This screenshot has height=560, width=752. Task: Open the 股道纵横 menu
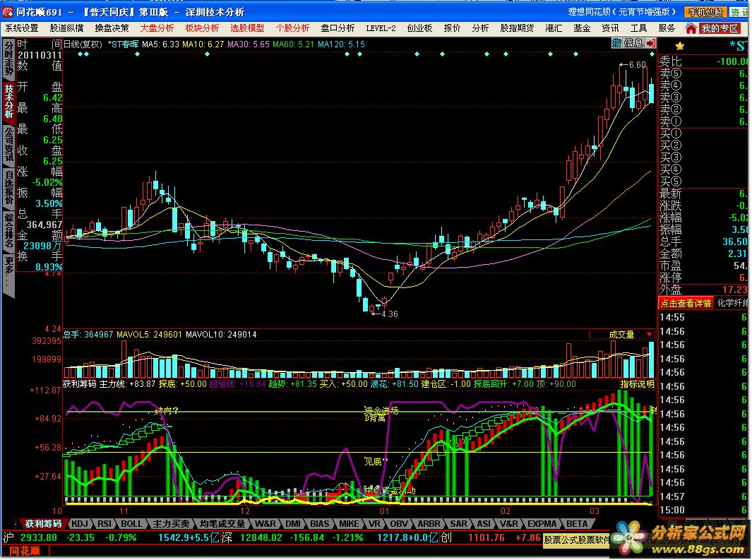pos(66,28)
